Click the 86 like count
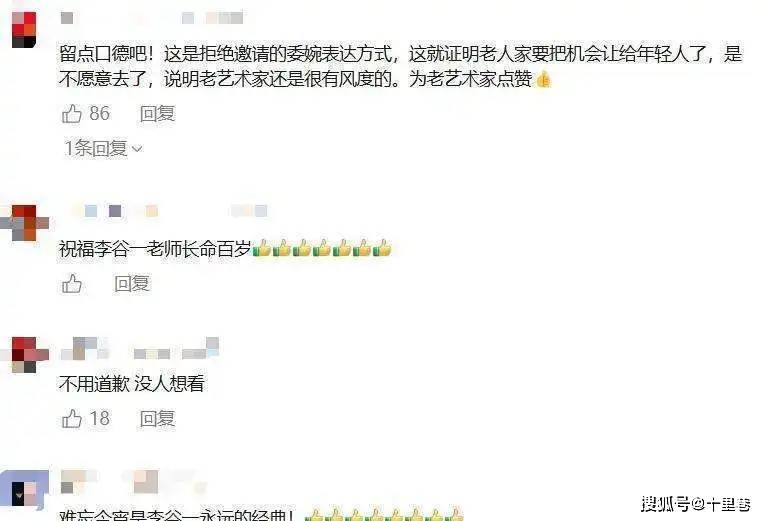Viewport: 765px width, 521px height. pyautogui.click(x=100, y=114)
